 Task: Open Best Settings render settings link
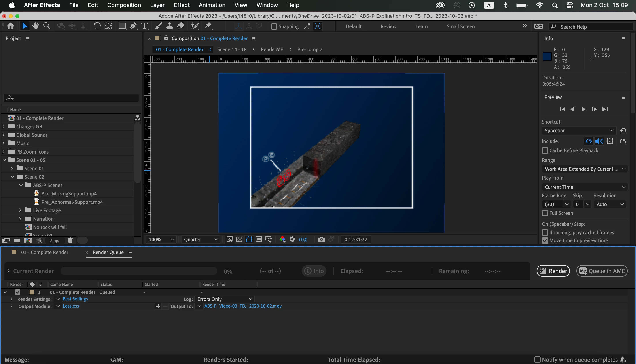coord(75,299)
